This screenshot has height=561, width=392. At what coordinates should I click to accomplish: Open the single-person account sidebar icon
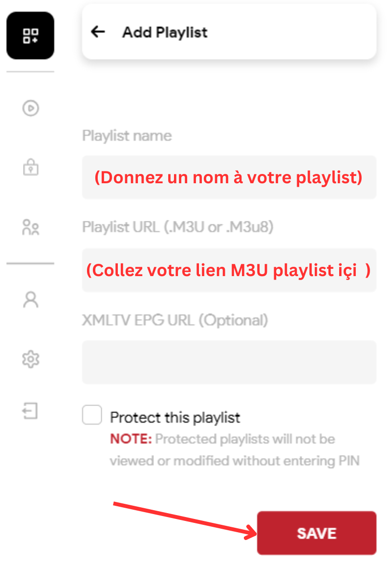(x=30, y=299)
